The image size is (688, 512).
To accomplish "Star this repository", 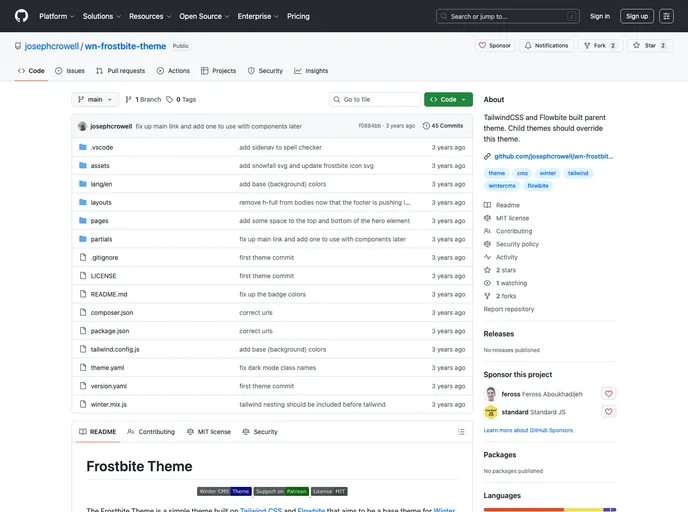I will 650,45.
